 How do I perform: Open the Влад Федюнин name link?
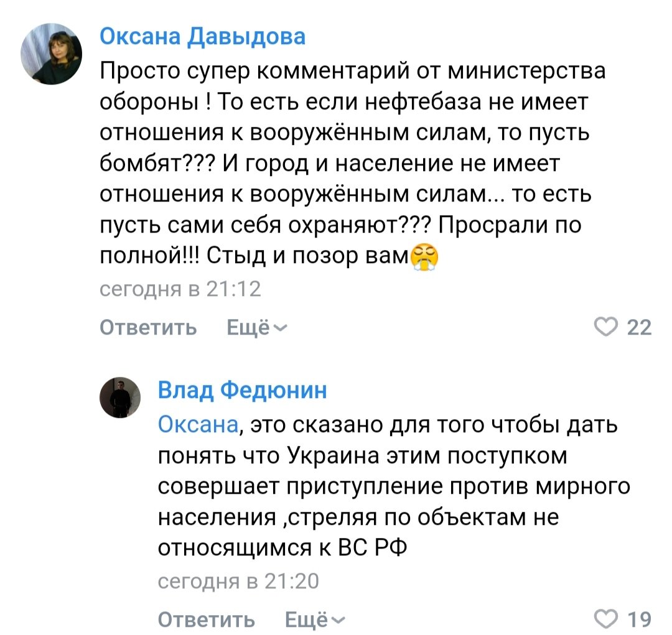(x=243, y=390)
